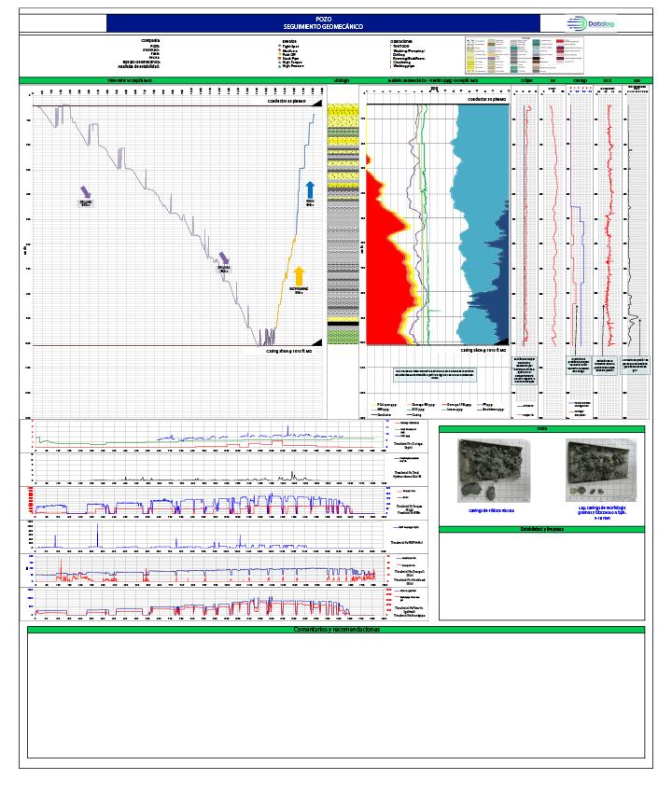Click the annotation note under the cavings track
Image resolution: width=672 pixels, height=793 pixels.
[578, 365]
